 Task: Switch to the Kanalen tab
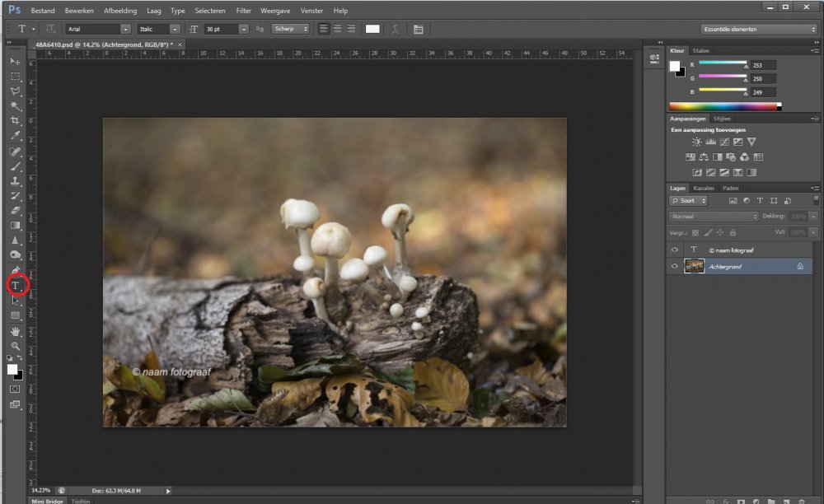coord(703,188)
